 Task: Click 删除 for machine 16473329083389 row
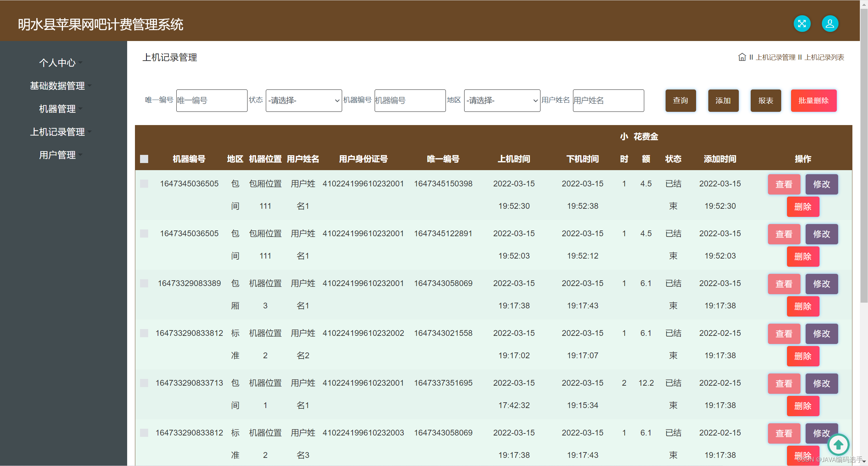[x=803, y=306]
